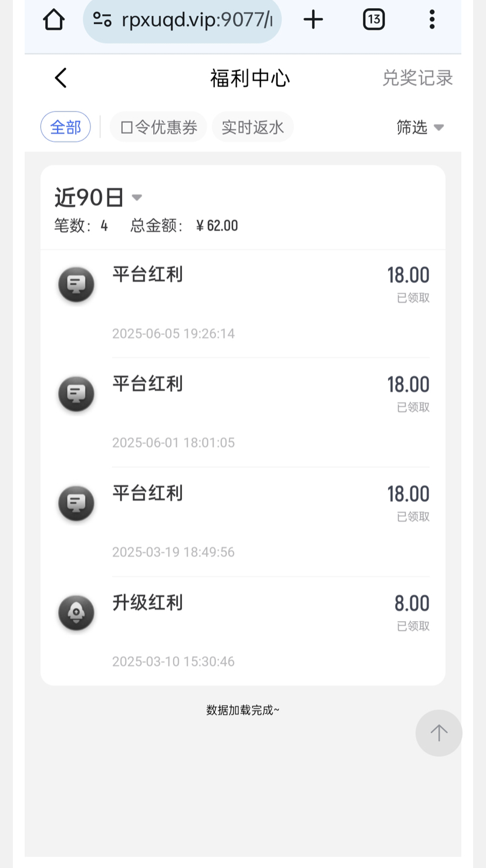Switch to the 口令优惠券 tab
The height and width of the screenshot is (868, 486).
coord(158,127)
